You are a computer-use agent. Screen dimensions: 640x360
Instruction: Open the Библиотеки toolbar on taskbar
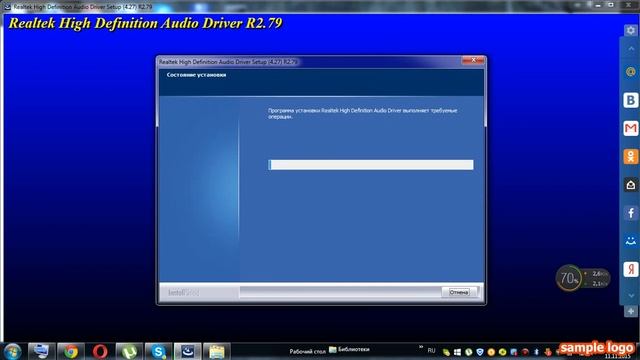(x=349, y=349)
